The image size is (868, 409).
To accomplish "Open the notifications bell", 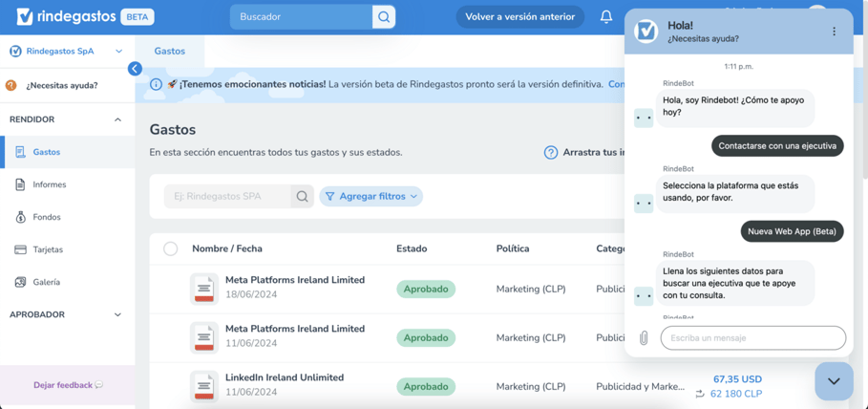I will [606, 16].
